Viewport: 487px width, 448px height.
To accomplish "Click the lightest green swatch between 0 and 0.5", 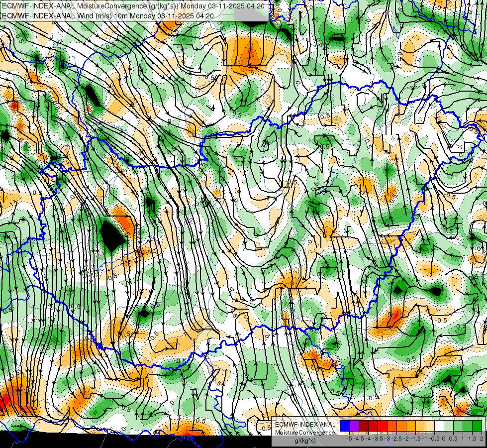I will point(449,426).
